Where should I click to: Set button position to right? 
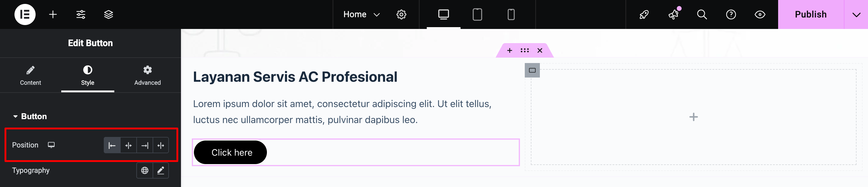tap(145, 145)
